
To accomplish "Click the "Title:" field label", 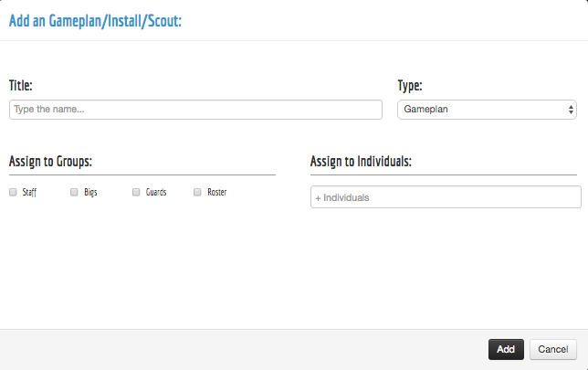I will [x=21, y=86].
